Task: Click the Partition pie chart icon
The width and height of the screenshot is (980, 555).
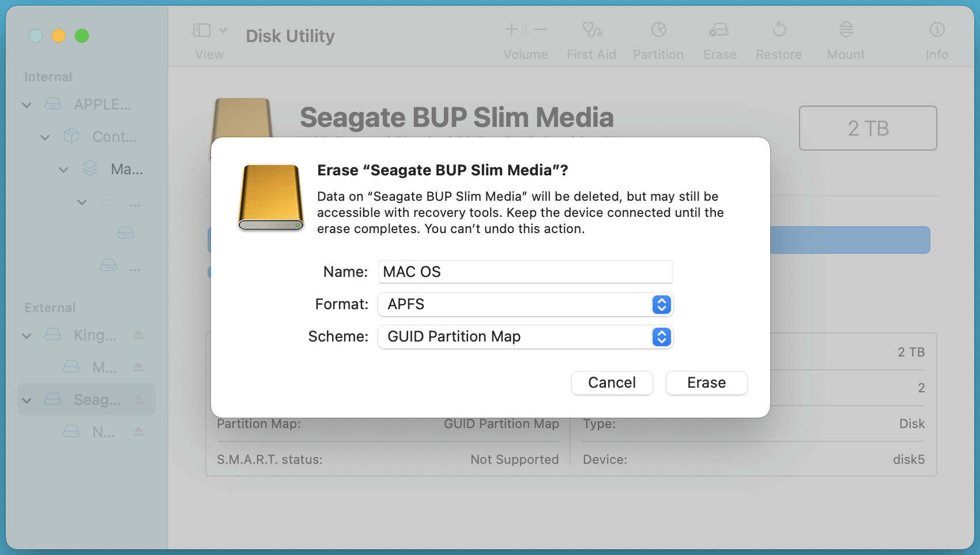Action: (658, 30)
